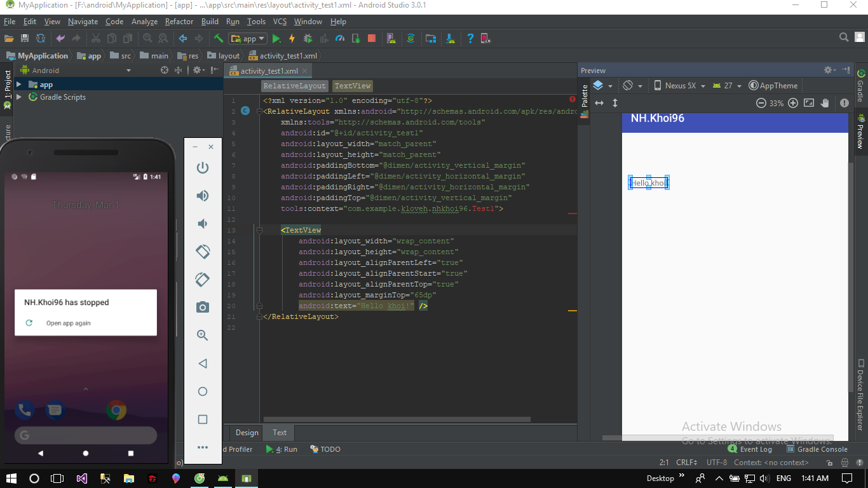This screenshot has height=488, width=868.
Task: Click the Make Project hammer icon
Action: [219, 39]
